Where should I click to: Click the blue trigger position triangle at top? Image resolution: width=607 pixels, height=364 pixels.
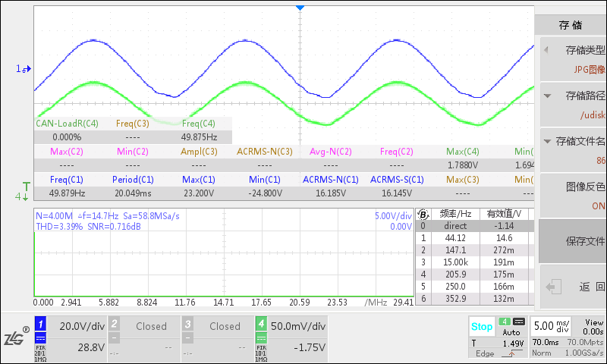(x=300, y=8)
